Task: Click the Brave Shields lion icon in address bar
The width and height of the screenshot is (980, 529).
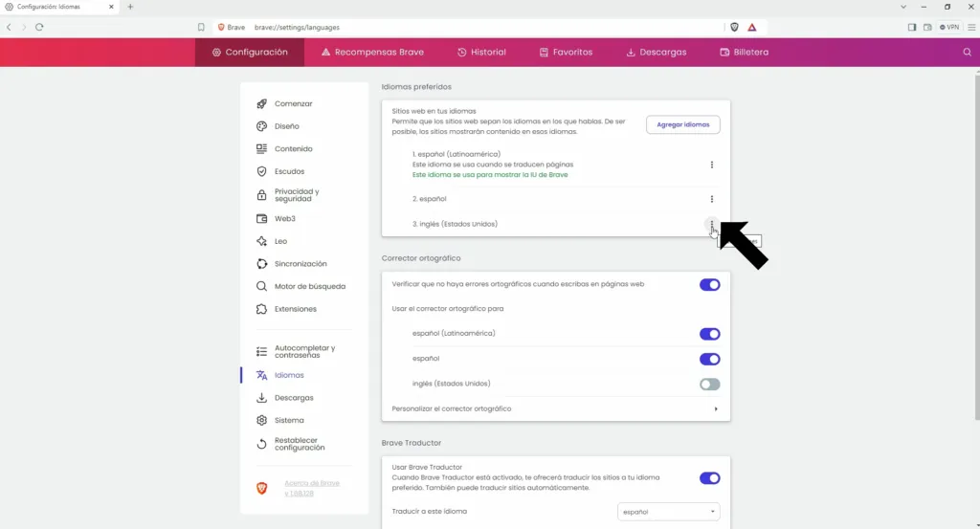Action: click(x=734, y=28)
